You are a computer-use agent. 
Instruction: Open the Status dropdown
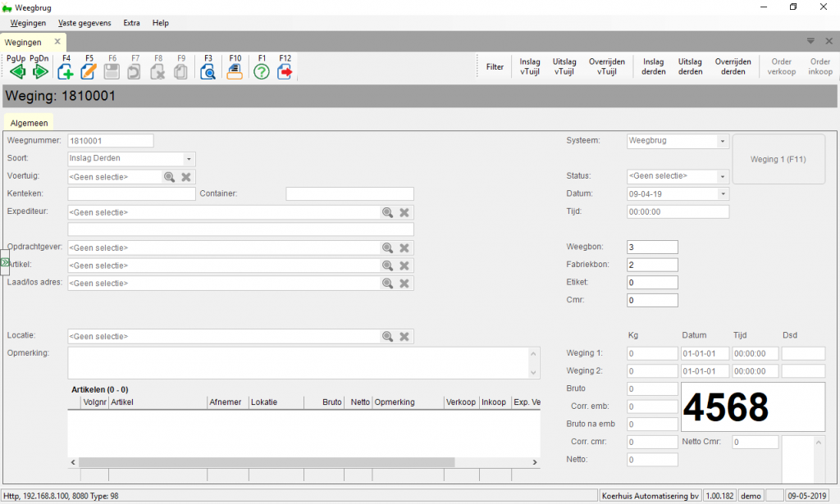pyautogui.click(x=722, y=176)
